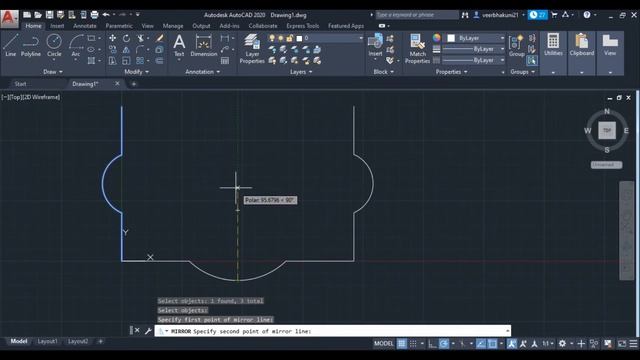Screen dimensions: 640x360
Task: Click the white layer color swatch
Action: tap(299, 38)
